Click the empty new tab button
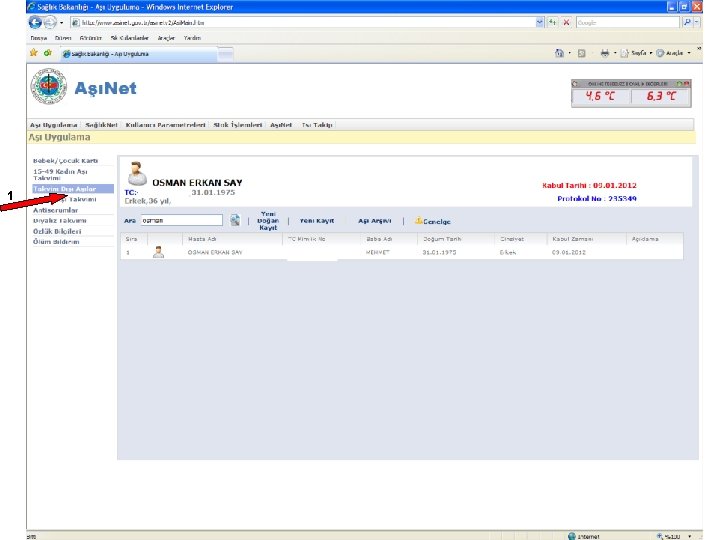Screen dimensions: 720x540 [x=225, y=54]
